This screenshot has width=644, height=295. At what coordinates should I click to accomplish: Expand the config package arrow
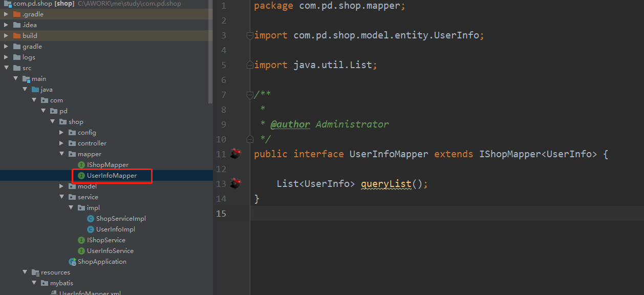pyautogui.click(x=61, y=133)
